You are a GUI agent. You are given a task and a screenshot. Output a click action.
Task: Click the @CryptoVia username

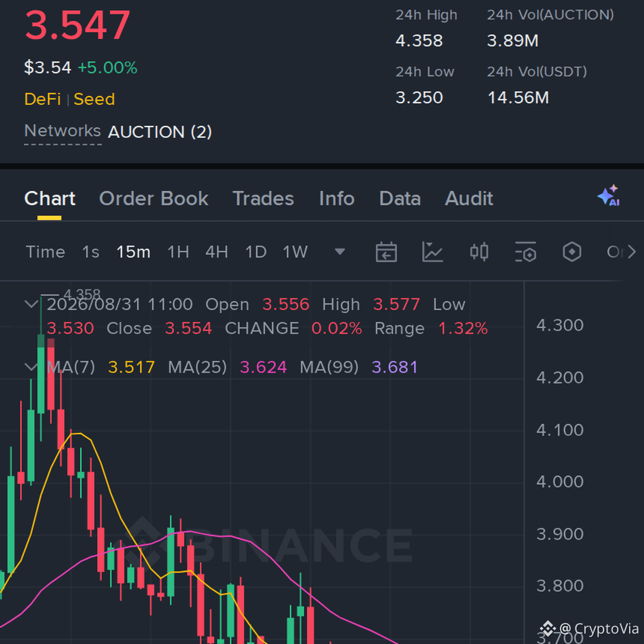point(599,629)
